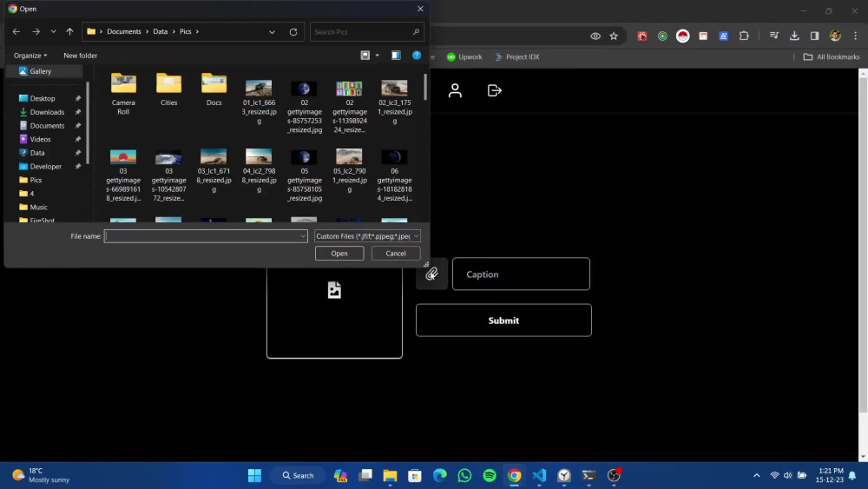Select file 04_lc2_7988_resized.jpg
Screen dimensions: 868x489
pos(259,171)
